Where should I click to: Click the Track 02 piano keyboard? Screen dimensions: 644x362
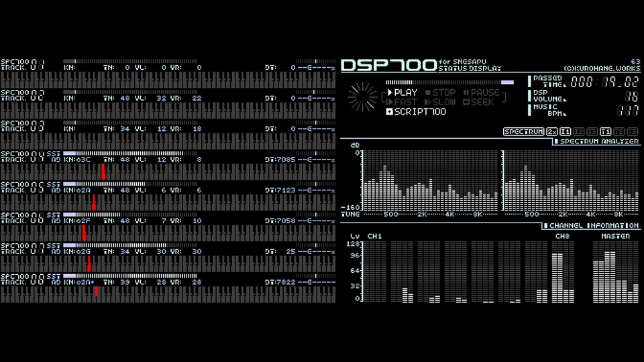tap(168, 111)
